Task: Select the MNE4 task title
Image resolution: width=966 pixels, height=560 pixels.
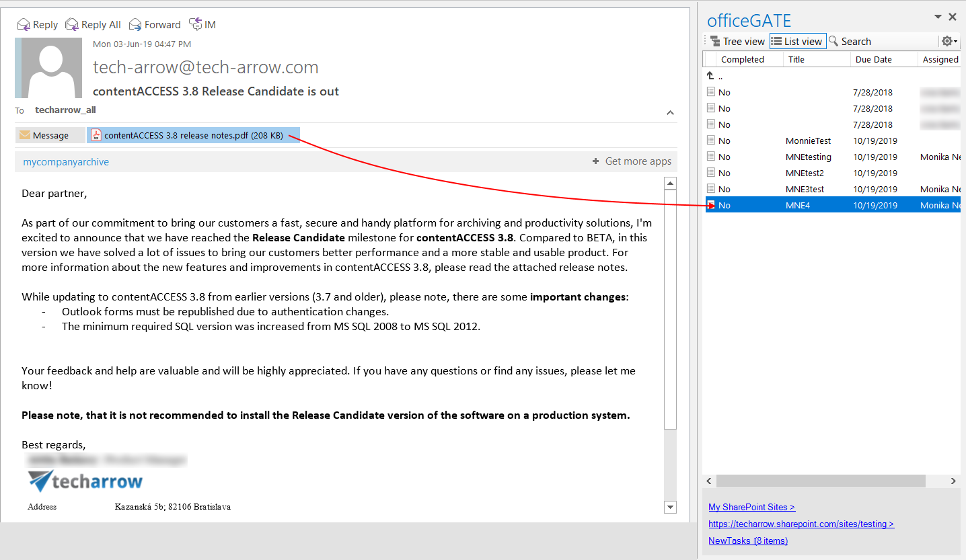Action: point(798,206)
